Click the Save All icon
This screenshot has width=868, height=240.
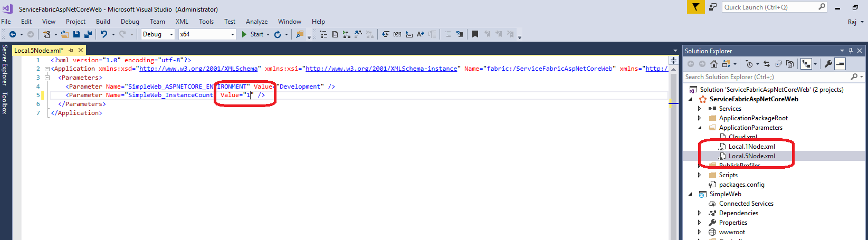pos(88,34)
